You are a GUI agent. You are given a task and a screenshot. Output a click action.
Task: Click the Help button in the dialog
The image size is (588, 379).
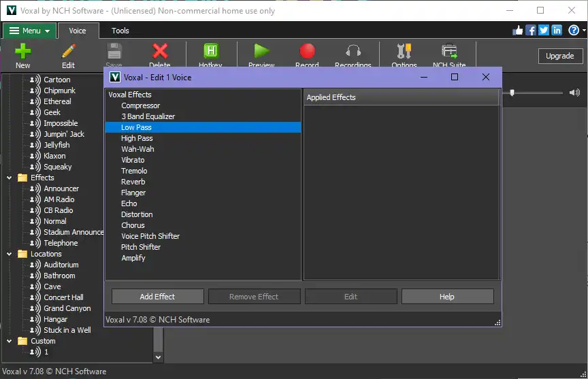(447, 297)
